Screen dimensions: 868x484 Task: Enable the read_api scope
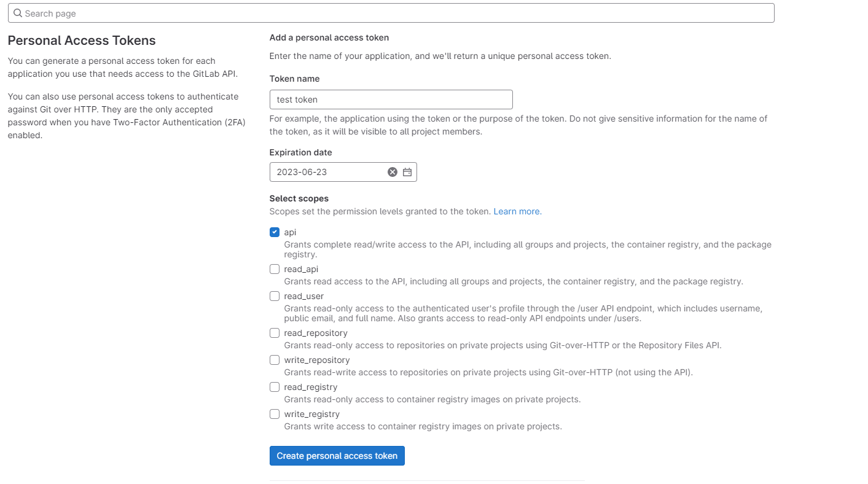(x=275, y=269)
